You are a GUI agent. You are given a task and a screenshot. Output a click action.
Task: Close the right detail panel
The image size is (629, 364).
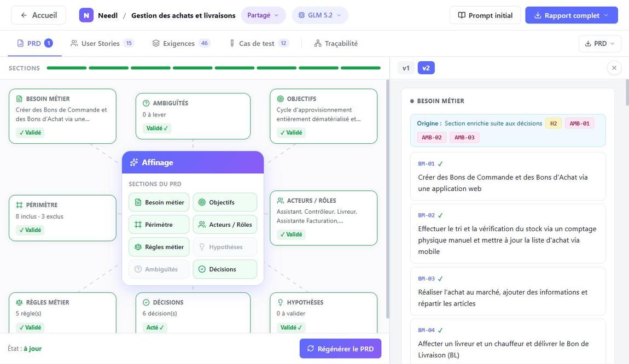pos(614,68)
